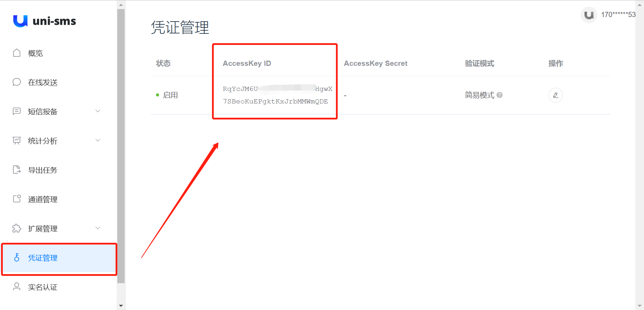644x310 pixels.
Task: Click the puzzle icon for 扩展管理
Action: pyautogui.click(x=17, y=228)
